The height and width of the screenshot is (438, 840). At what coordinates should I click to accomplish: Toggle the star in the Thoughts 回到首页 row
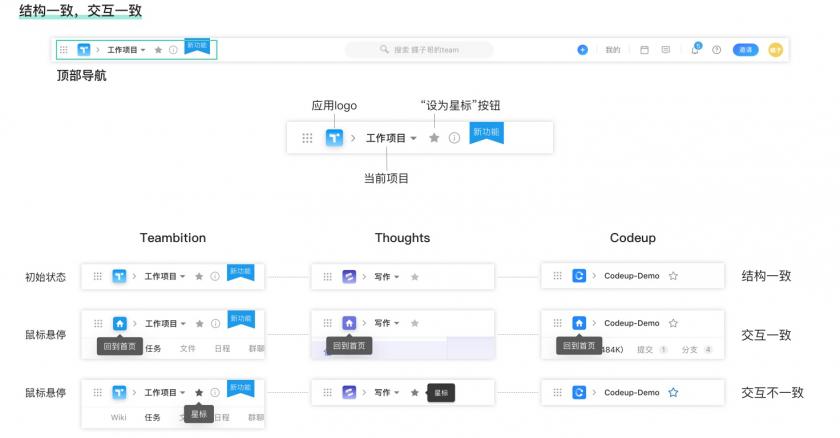415,323
